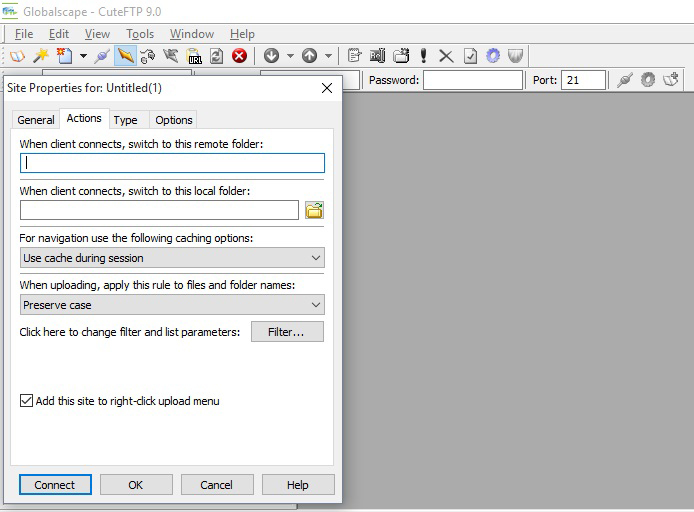Open the Window menu
Image resolution: width=694 pixels, height=512 pixels.
click(x=192, y=34)
